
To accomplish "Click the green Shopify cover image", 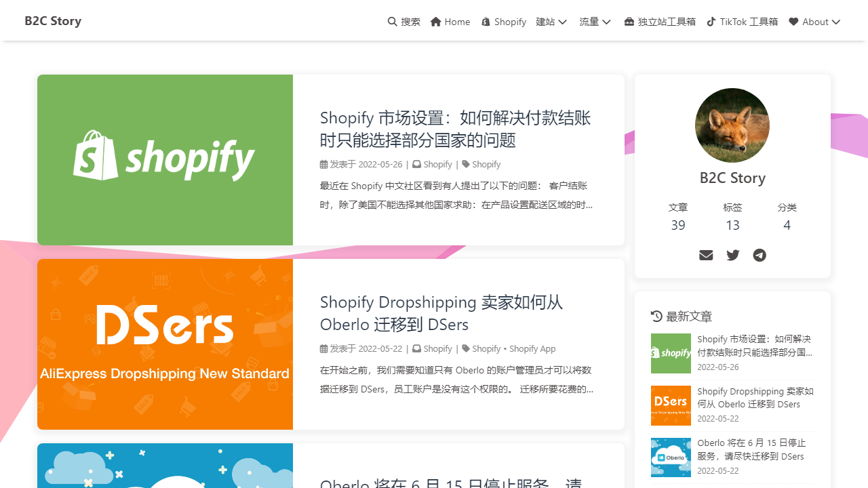I will pyautogui.click(x=165, y=160).
